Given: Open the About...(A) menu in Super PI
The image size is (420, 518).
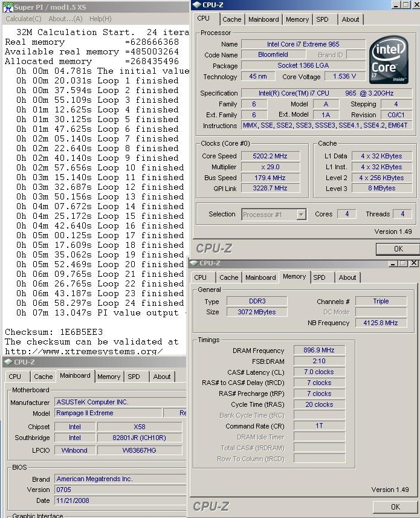Looking at the screenshot, I should 65,19.
